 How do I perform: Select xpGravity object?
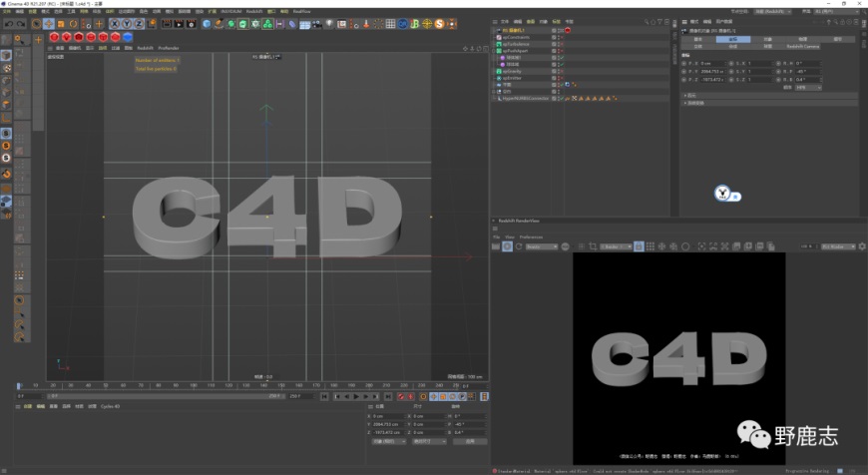pyautogui.click(x=512, y=72)
